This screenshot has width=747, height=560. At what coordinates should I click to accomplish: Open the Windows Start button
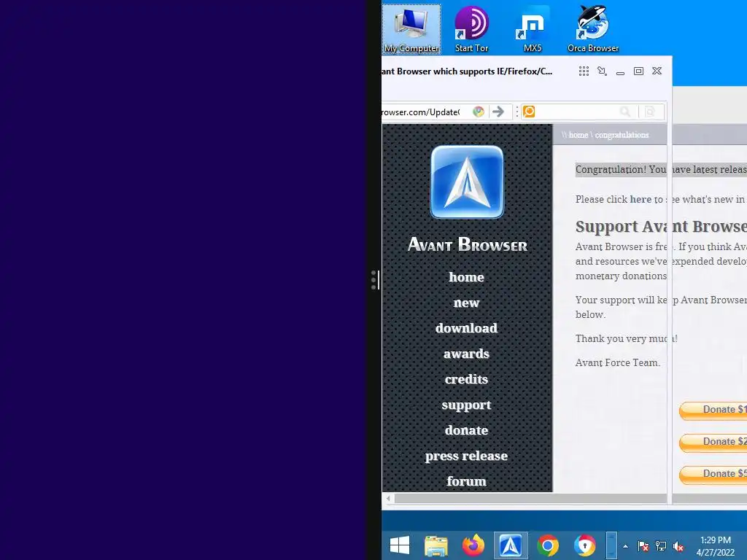400,545
